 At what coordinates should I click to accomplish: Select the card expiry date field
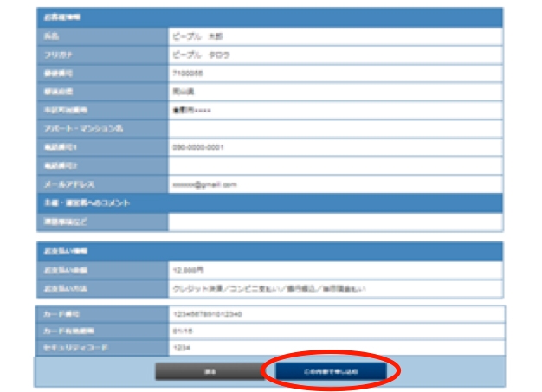(335, 330)
